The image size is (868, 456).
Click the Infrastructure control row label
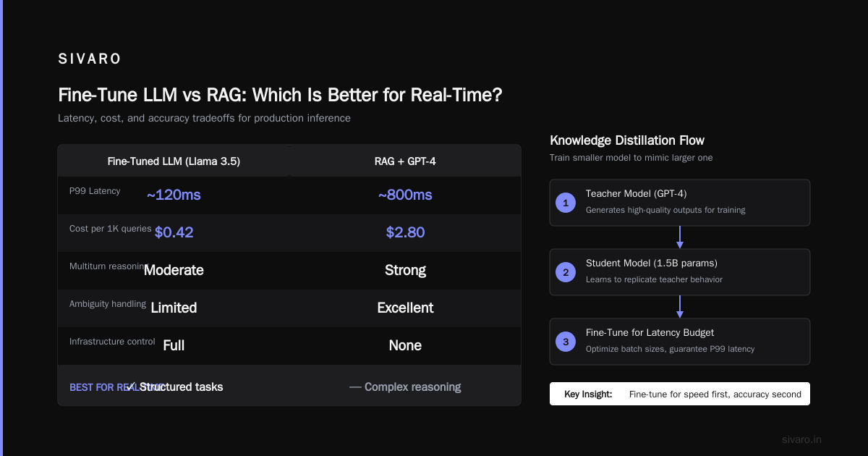click(x=112, y=342)
